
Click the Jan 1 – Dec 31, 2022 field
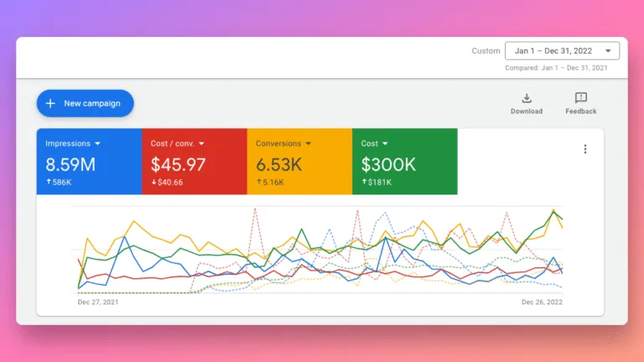pyautogui.click(x=563, y=51)
